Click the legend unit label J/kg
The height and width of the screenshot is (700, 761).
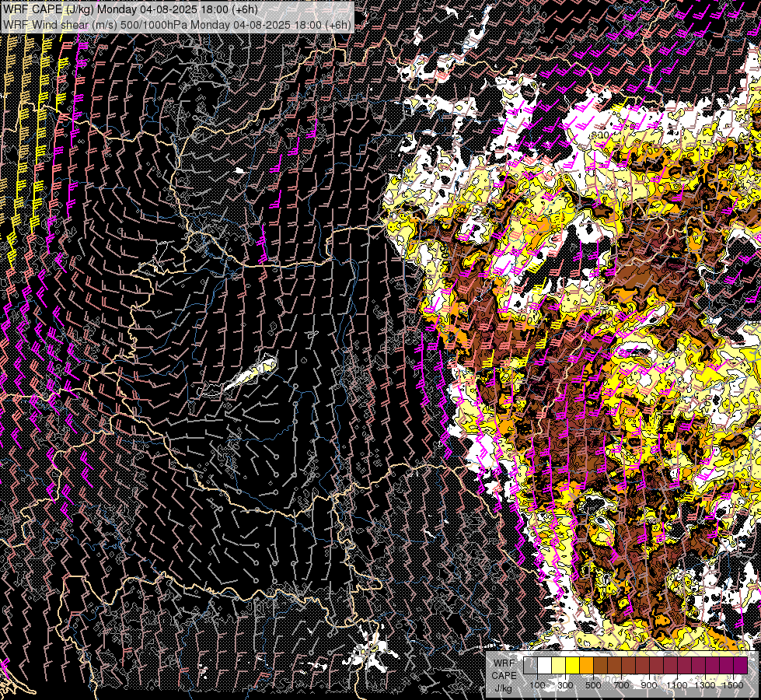[x=503, y=688]
